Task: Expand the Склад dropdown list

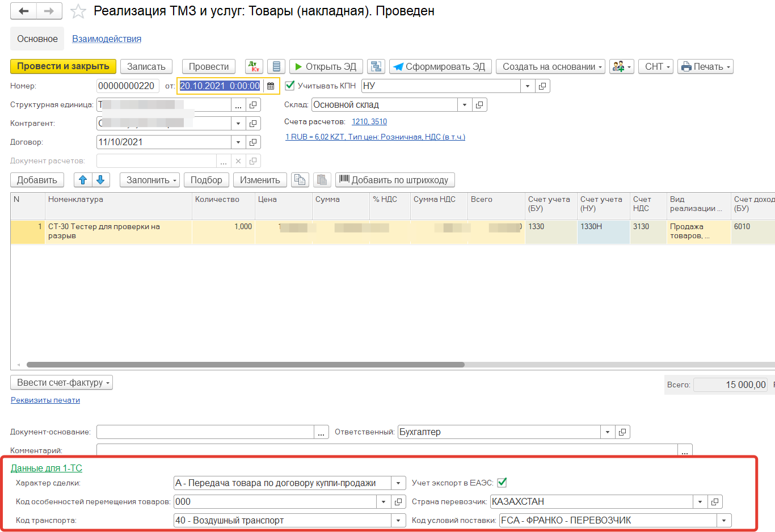Action: [465, 105]
